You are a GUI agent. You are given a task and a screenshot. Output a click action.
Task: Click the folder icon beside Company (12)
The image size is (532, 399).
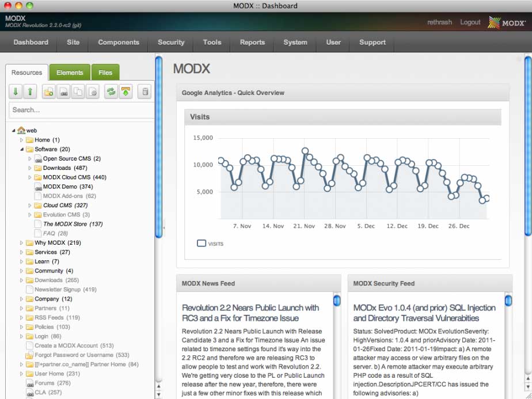[30, 299]
